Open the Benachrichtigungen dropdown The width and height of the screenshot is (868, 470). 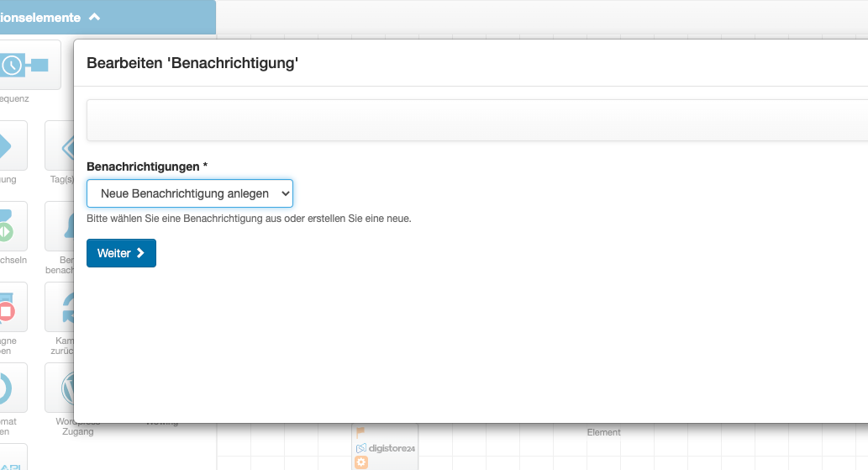pyautogui.click(x=190, y=193)
